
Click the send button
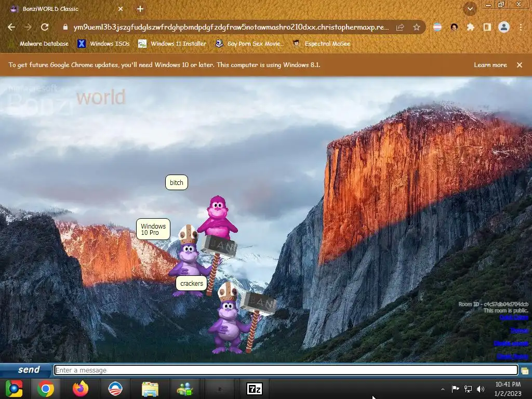coord(29,369)
